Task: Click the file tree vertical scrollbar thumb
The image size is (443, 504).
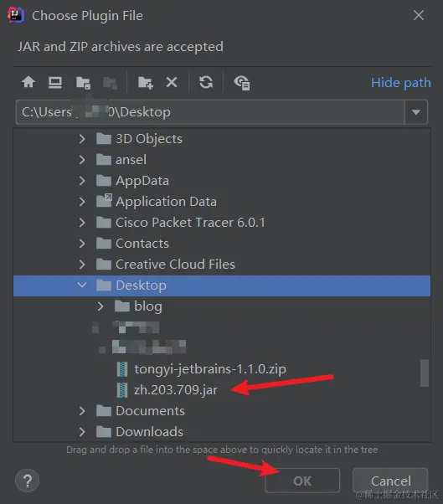Action: pyautogui.click(x=425, y=373)
